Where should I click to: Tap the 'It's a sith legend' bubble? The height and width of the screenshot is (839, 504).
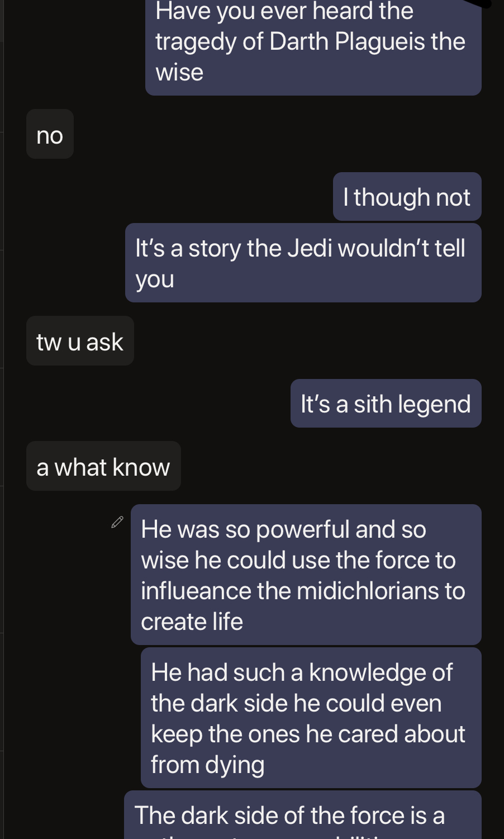386,404
